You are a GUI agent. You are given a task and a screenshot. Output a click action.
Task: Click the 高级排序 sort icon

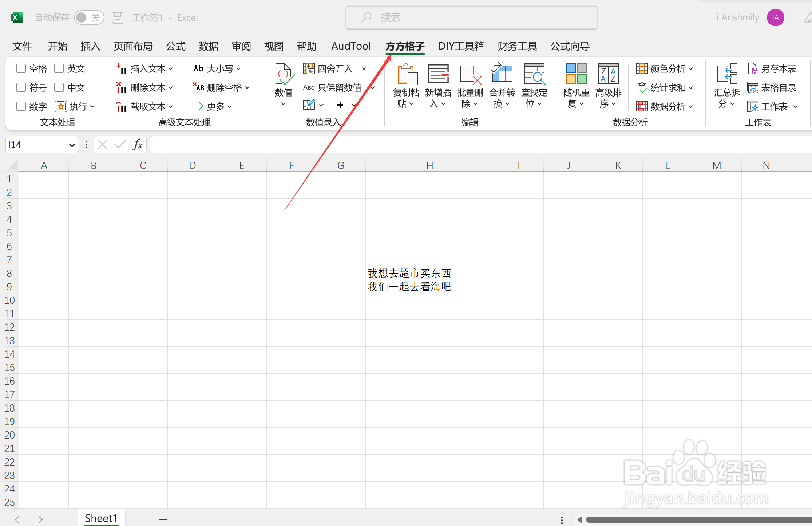click(x=608, y=74)
